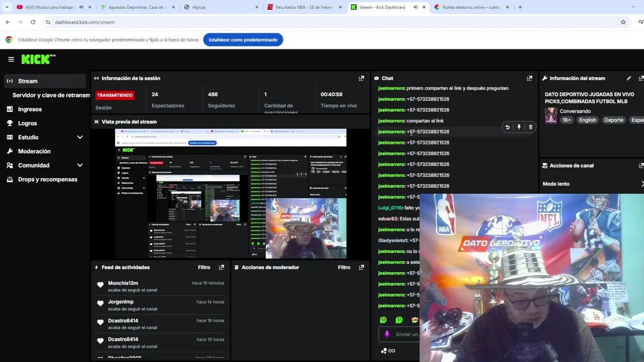Click Jorgenimp in the activity feed

tap(121, 302)
